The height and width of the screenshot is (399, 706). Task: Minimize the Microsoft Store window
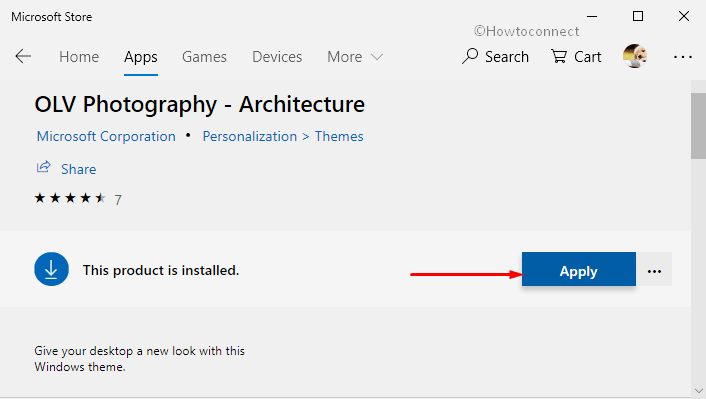pyautogui.click(x=592, y=17)
